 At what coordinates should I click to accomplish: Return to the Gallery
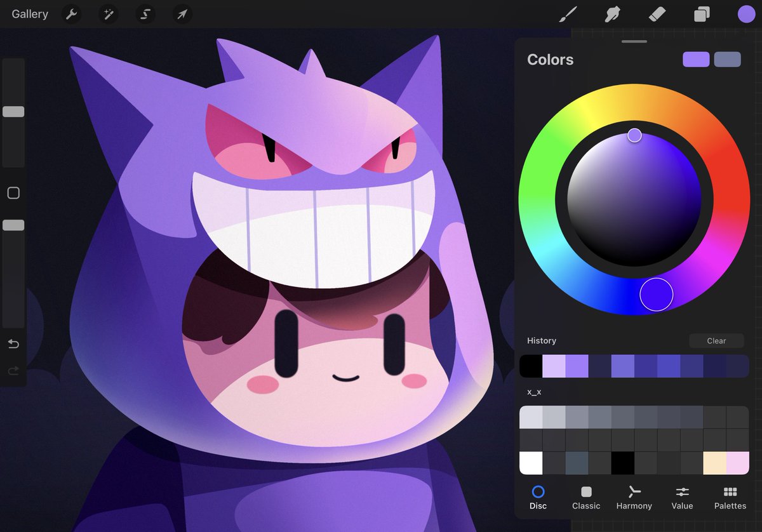pos(29,14)
